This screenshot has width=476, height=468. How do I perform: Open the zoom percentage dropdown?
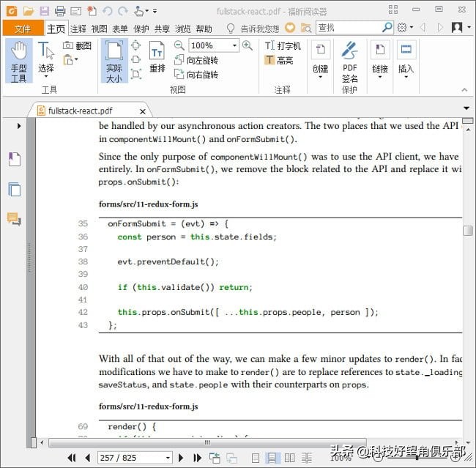click(234, 45)
